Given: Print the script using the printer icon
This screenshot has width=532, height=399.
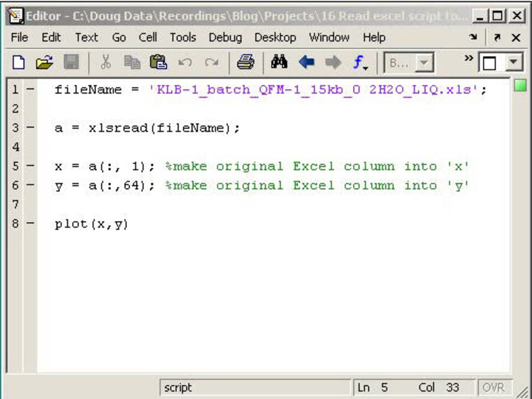Looking at the screenshot, I should pos(245,63).
